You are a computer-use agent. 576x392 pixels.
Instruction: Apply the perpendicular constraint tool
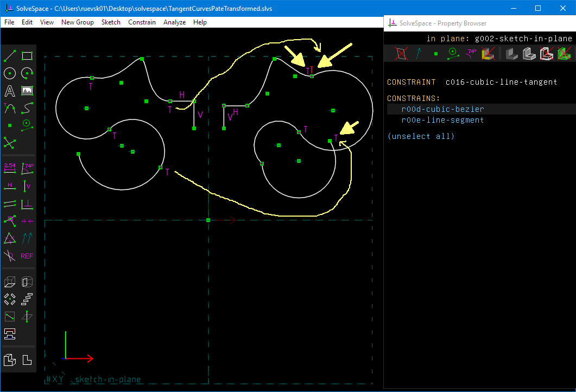pyautogui.click(x=27, y=203)
